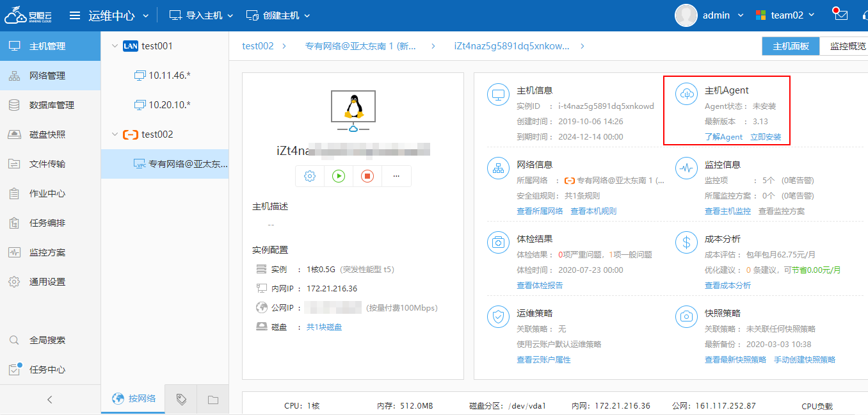Open the mail notifications icon
This screenshot has height=415, width=868.
click(840, 15)
